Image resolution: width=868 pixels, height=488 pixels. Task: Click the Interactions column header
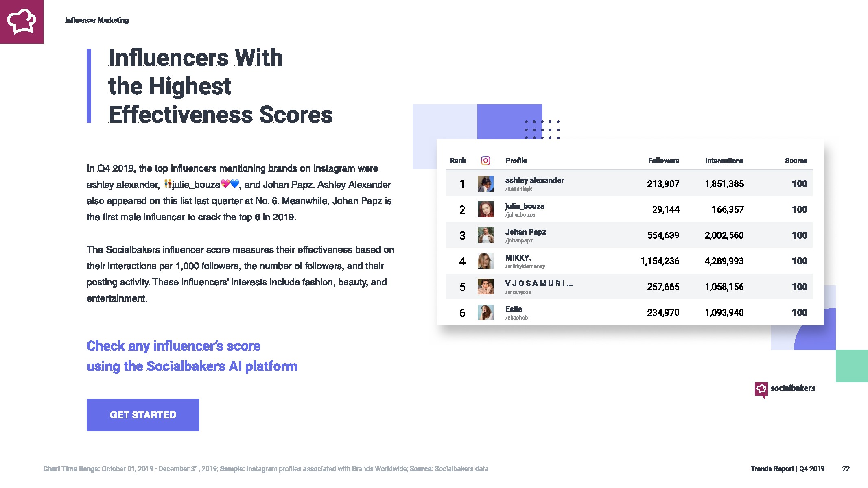point(724,161)
